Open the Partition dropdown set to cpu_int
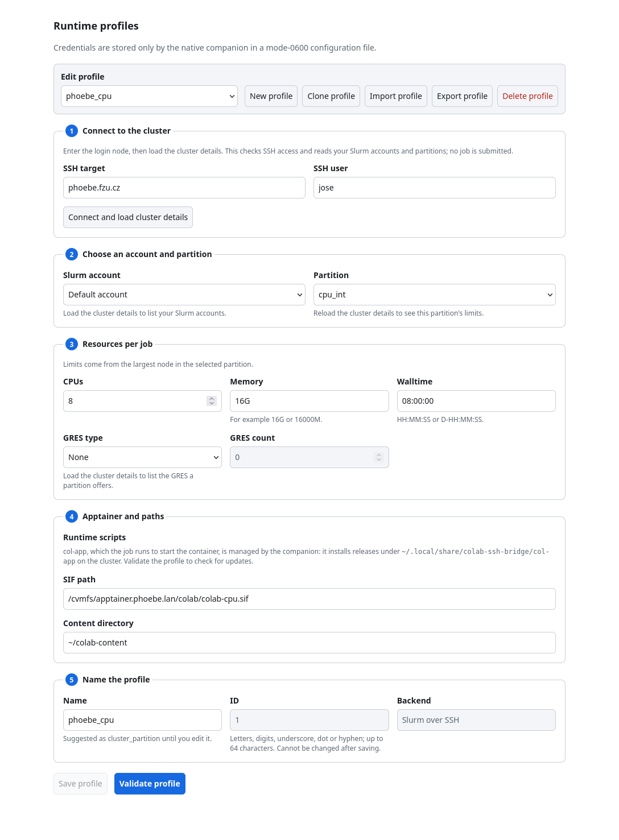Viewport: 619px width, 840px height. (x=435, y=295)
